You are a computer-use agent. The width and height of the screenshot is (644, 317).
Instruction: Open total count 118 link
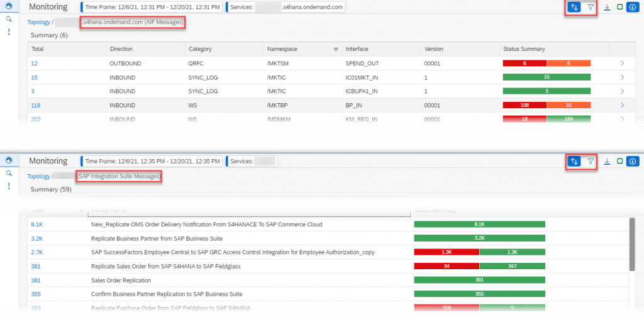tap(36, 105)
